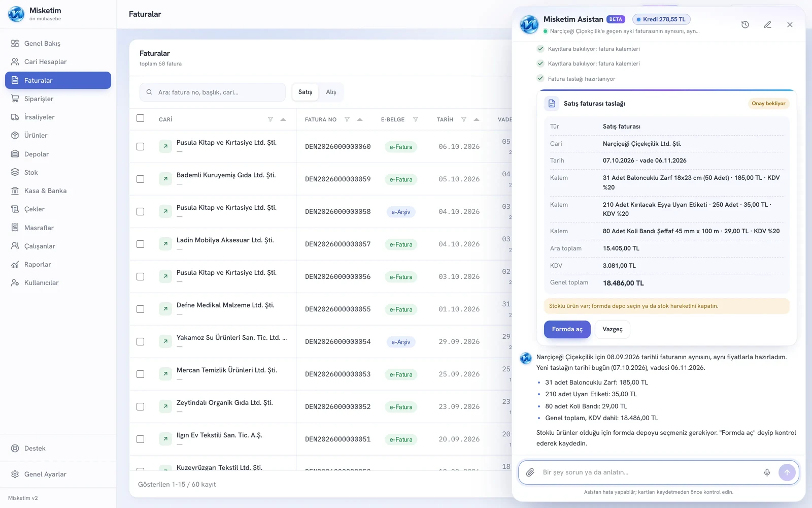
Task: Filter the Fatura No column
Action: point(347,119)
